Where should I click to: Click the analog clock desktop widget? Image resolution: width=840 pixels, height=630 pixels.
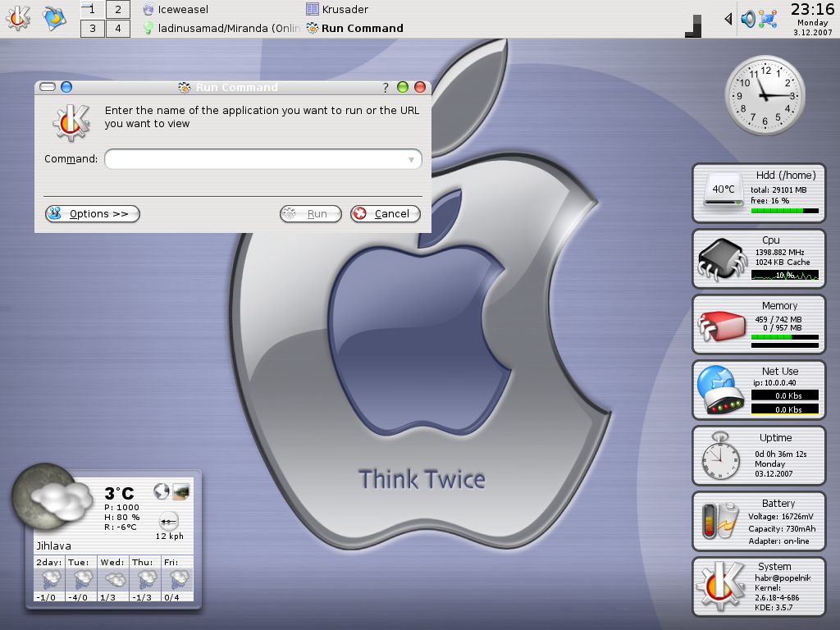[765, 96]
